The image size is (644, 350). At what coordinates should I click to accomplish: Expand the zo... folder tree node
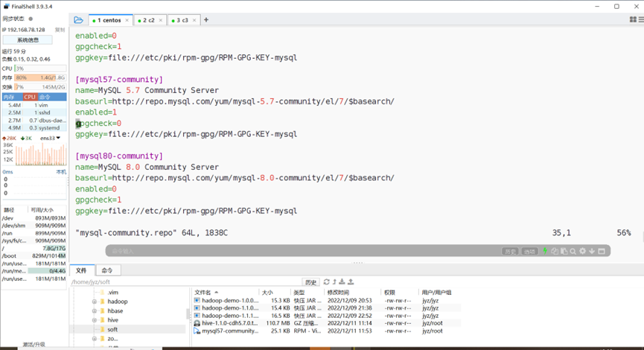(95, 339)
